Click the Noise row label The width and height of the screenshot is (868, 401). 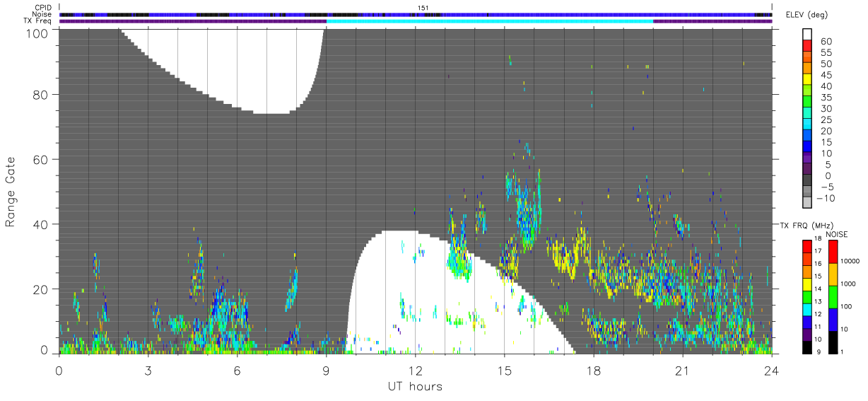[42, 14]
